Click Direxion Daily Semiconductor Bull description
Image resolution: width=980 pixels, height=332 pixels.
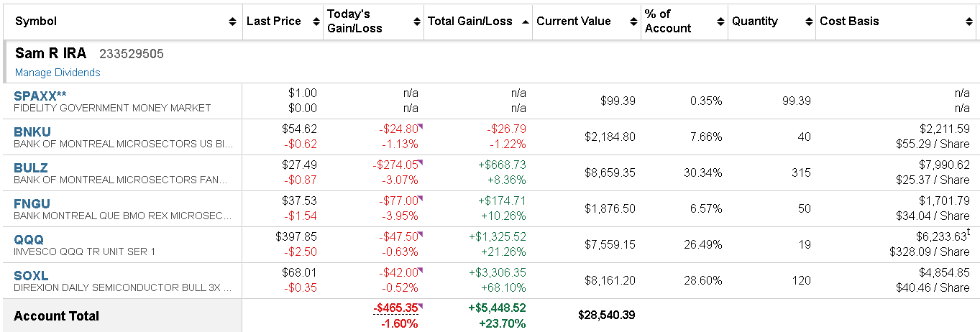point(123,287)
